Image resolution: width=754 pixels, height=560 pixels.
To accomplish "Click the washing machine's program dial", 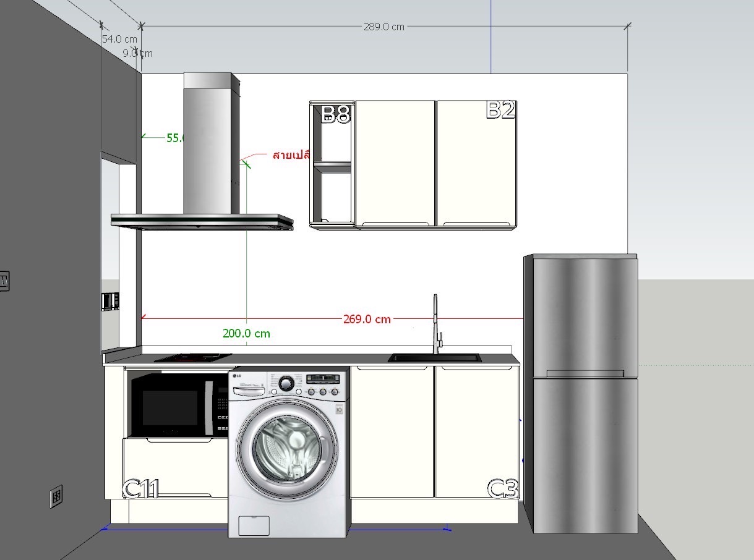I will tap(285, 383).
